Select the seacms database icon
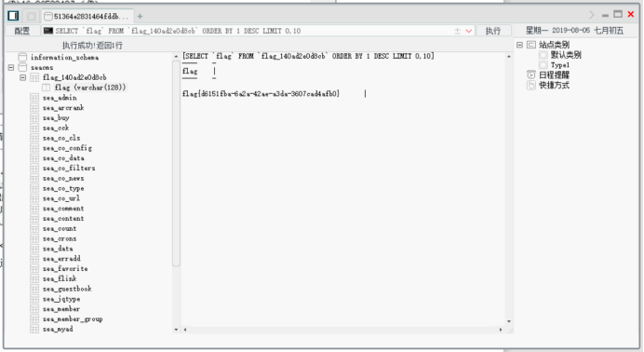Viewport: 644px width, 352px height. point(22,67)
